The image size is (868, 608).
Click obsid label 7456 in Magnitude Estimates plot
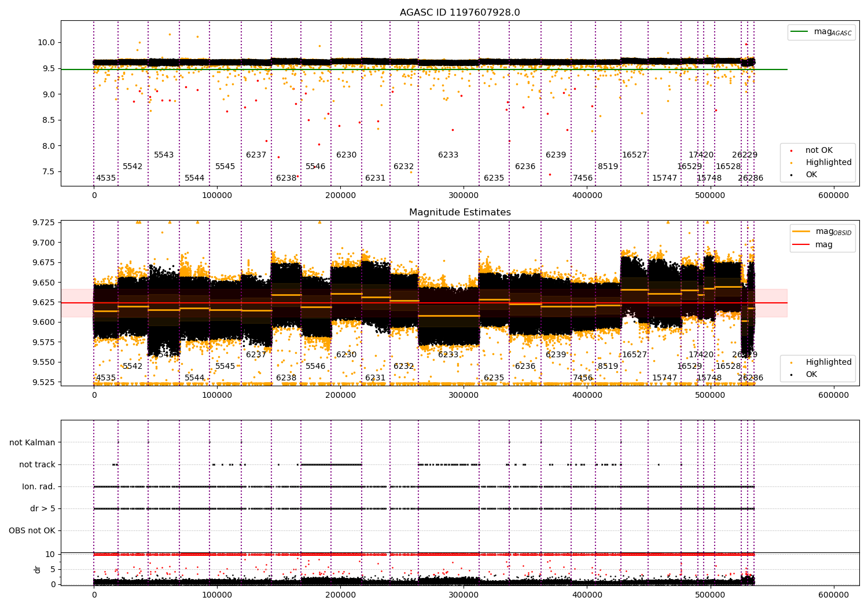pos(583,378)
